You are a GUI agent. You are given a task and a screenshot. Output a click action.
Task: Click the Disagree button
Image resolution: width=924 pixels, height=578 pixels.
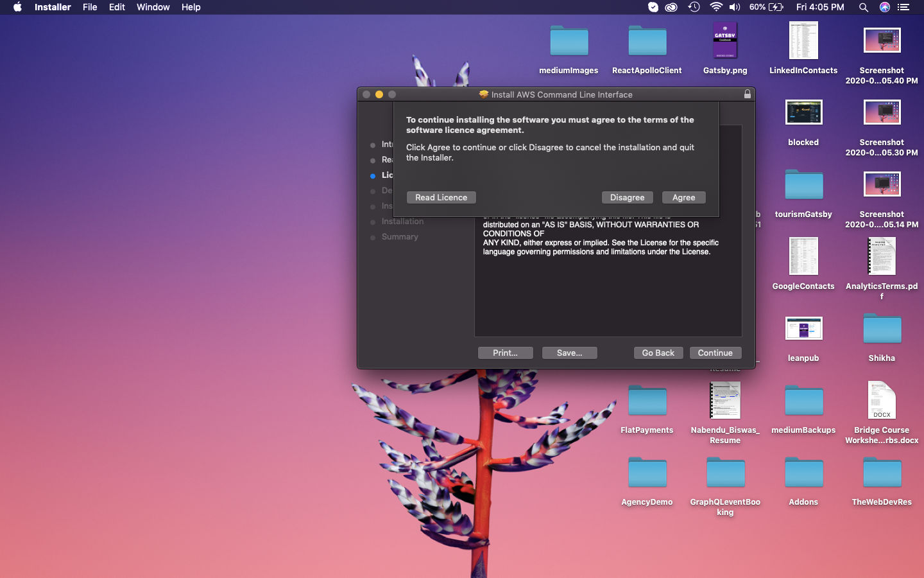[x=627, y=197]
